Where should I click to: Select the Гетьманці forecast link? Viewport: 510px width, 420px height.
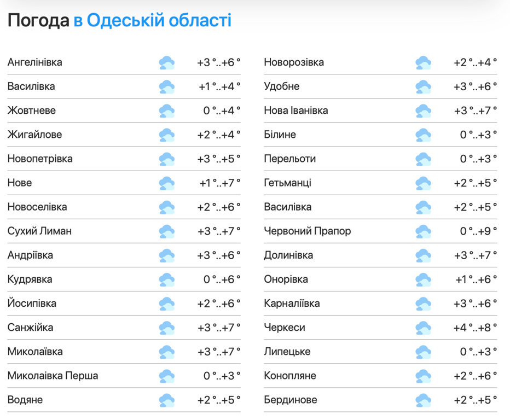tap(287, 183)
